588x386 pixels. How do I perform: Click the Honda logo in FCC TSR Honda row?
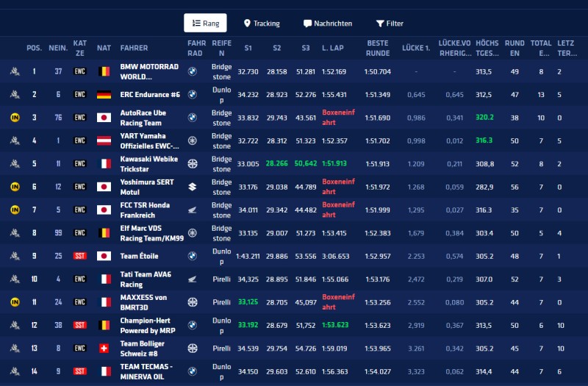click(x=193, y=210)
